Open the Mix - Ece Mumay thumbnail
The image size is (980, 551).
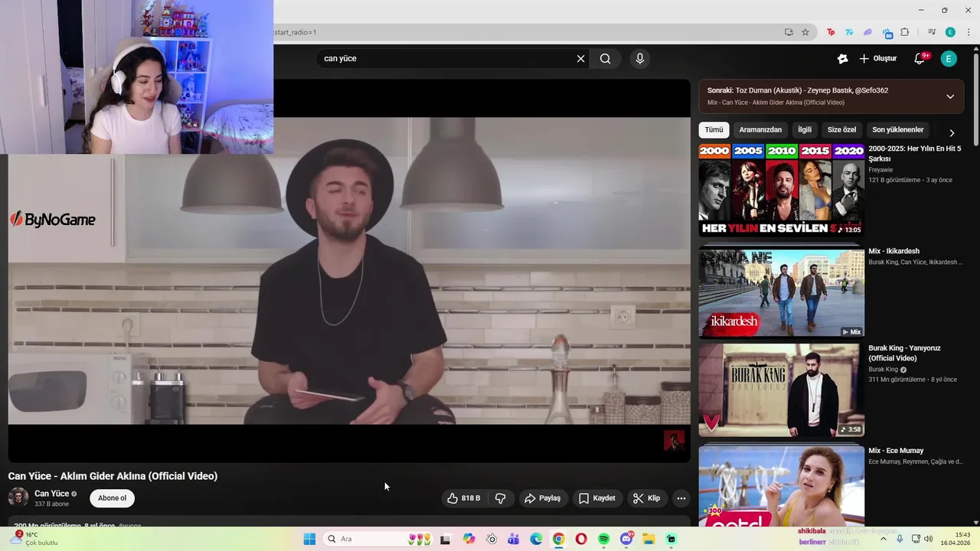click(x=782, y=486)
